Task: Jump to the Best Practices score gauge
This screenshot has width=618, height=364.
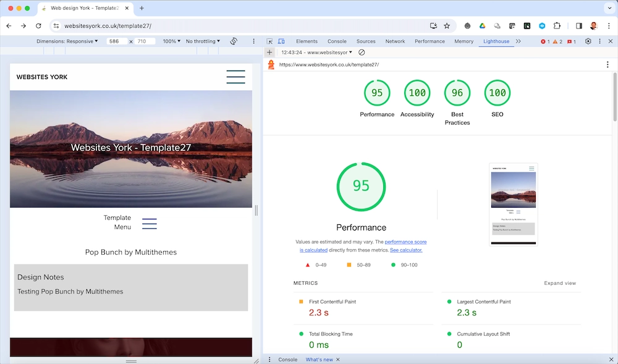Action: (457, 93)
